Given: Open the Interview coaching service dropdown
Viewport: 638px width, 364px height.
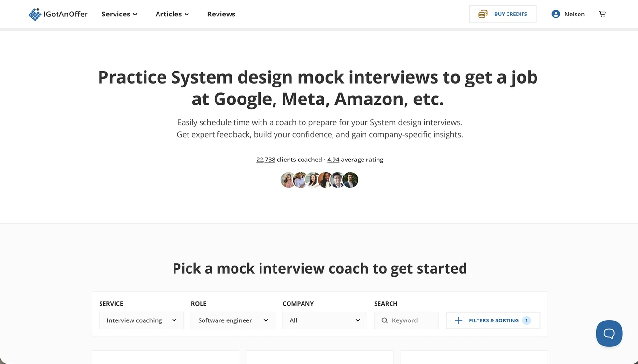Looking at the screenshot, I should [x=142, y=320].
